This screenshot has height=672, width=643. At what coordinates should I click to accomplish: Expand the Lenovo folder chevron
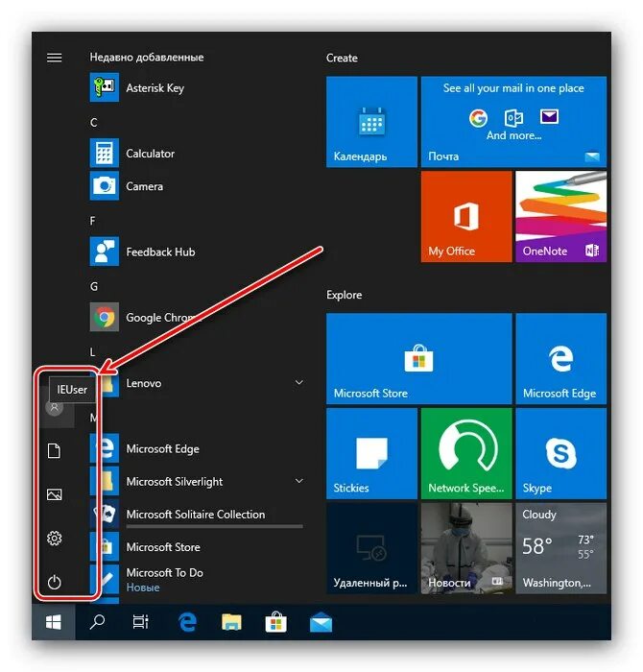pos(299,382)
